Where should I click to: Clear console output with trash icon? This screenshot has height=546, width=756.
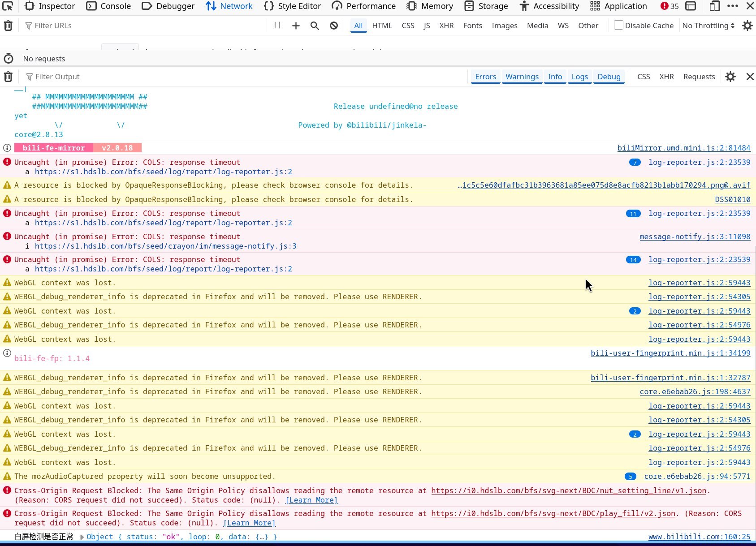(8, 77)
